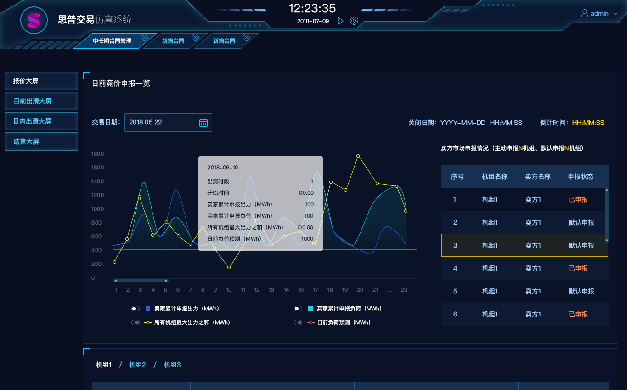Open the gear settings icon under the clock

point(354,21)
